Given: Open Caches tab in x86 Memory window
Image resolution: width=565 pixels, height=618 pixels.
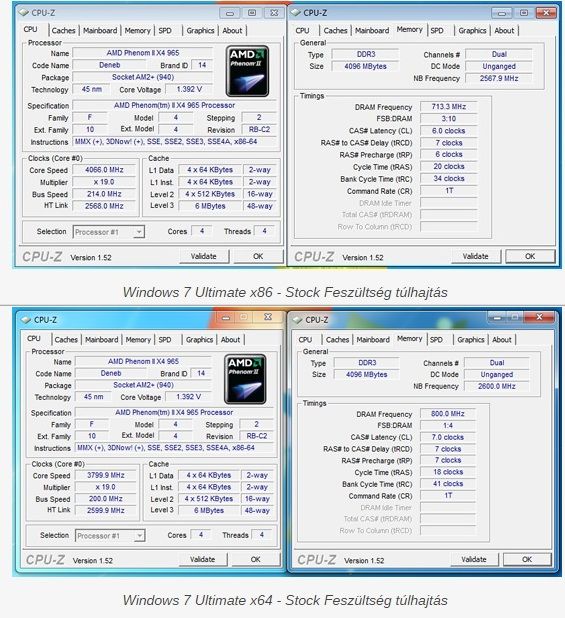Looking at the screenshot, I should tap(335, 30).
